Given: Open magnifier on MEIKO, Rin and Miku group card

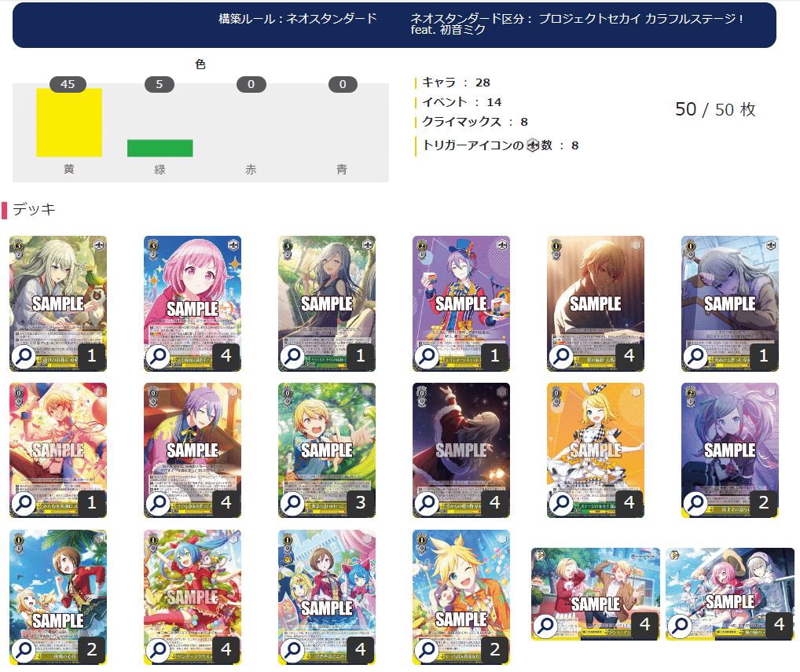Looking at the screenshot, I should (292, 651).
